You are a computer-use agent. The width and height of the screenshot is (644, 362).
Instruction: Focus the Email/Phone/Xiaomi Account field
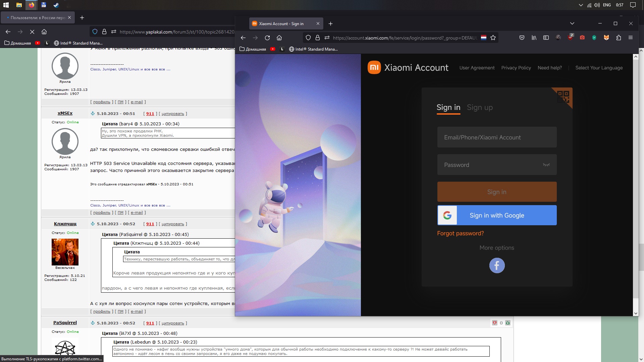click(497, 137)
